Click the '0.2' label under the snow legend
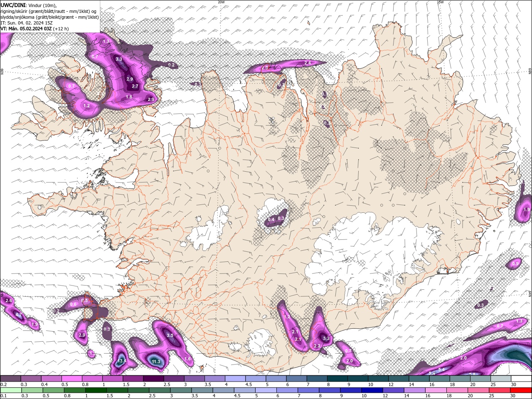The width and height of the screenshot is (532, 399). [x=4, y=384]
